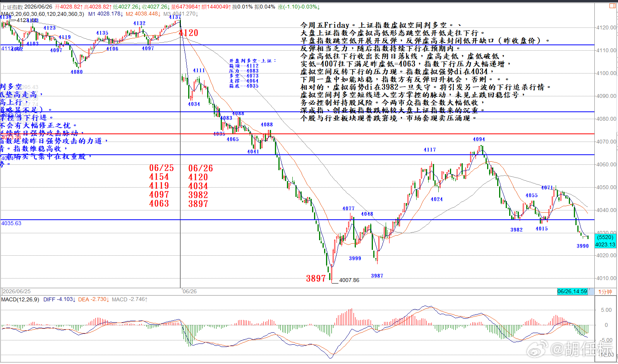Select the 4040.00 price axis label
The width and height of the screenshot is (618, 364).
coord(606,210)
